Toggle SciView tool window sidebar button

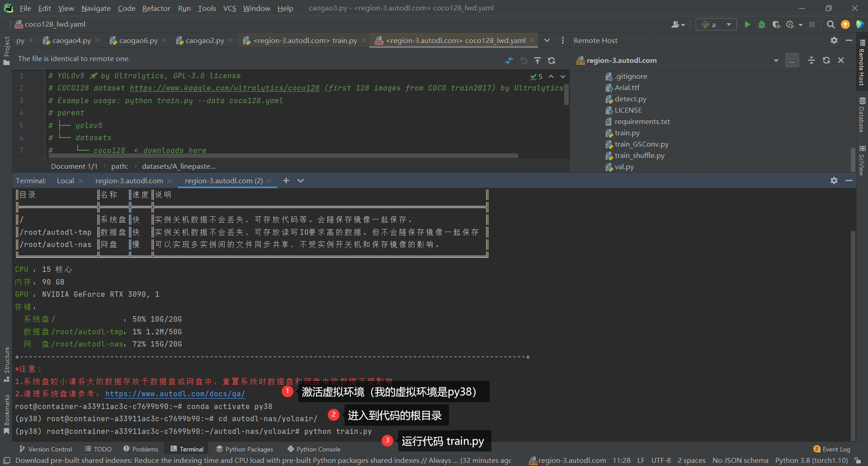click(862, 160)
